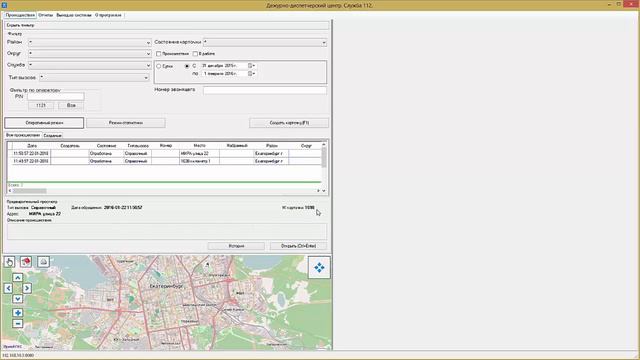Switch to the Все происшествия tab
Screen dimensions: 640x360
pos(23,135)
